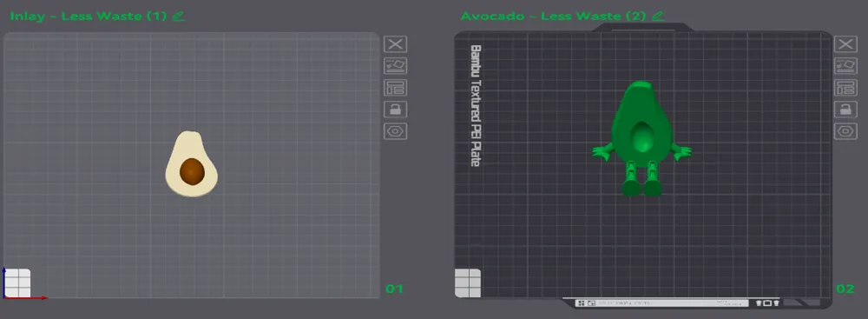Click the Inlay - Less Waste (1) title
This screenshot has height=319, width=868.
pyautogui.click(x=89, y=17)
